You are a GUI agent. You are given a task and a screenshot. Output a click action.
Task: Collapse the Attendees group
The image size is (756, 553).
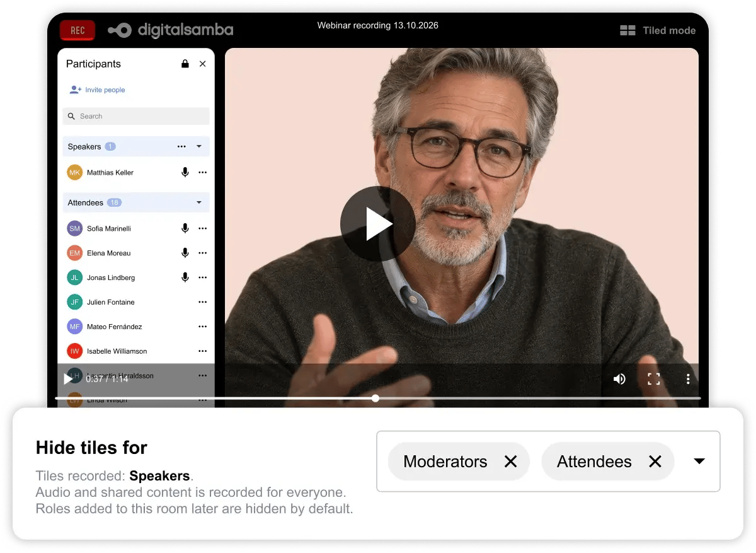(x=199, y=202)
